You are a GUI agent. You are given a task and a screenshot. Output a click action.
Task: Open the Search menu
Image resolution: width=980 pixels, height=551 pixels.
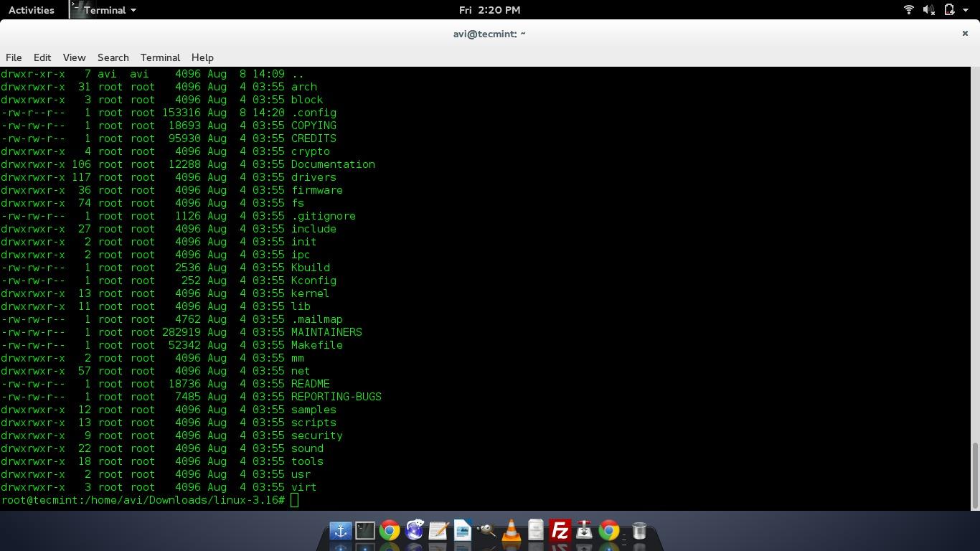[113, 57]
